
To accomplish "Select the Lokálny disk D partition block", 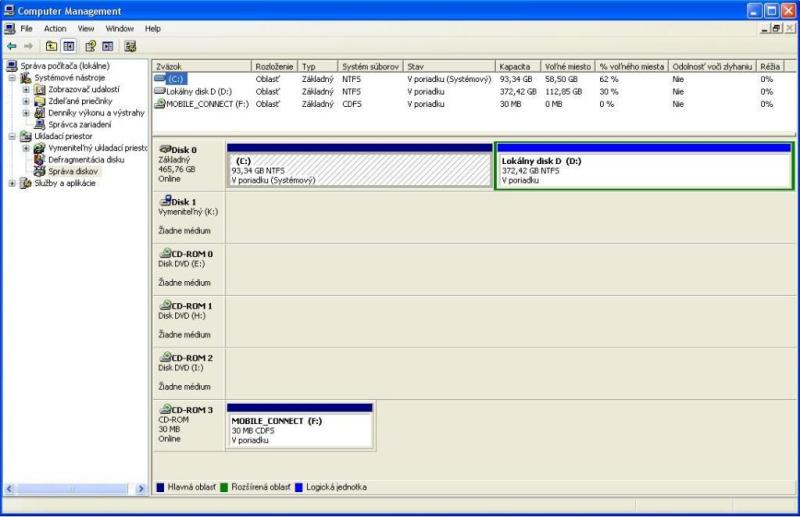I will [x=643, y=170].
